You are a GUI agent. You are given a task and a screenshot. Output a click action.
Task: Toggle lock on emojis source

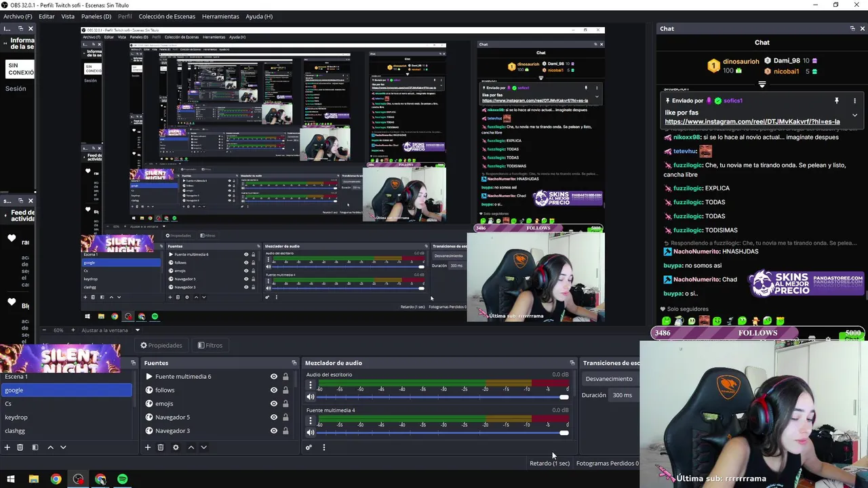tap(285, 404)
